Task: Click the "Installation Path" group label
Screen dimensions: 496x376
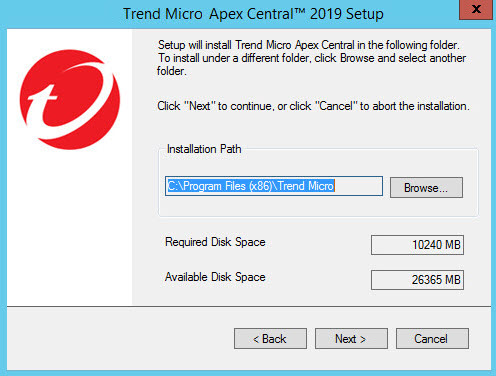Action: 204,149
